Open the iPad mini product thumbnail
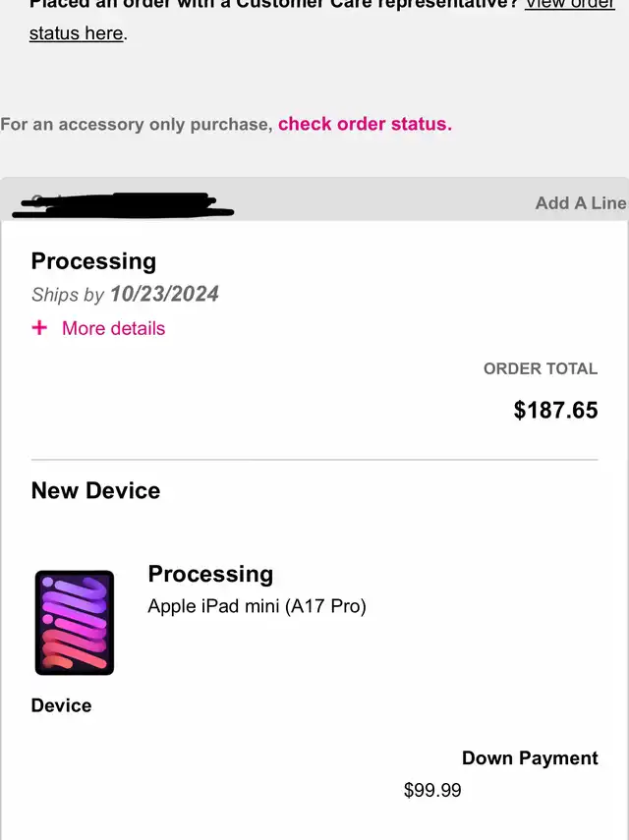The image size is (629, 840). click(75, 622)
